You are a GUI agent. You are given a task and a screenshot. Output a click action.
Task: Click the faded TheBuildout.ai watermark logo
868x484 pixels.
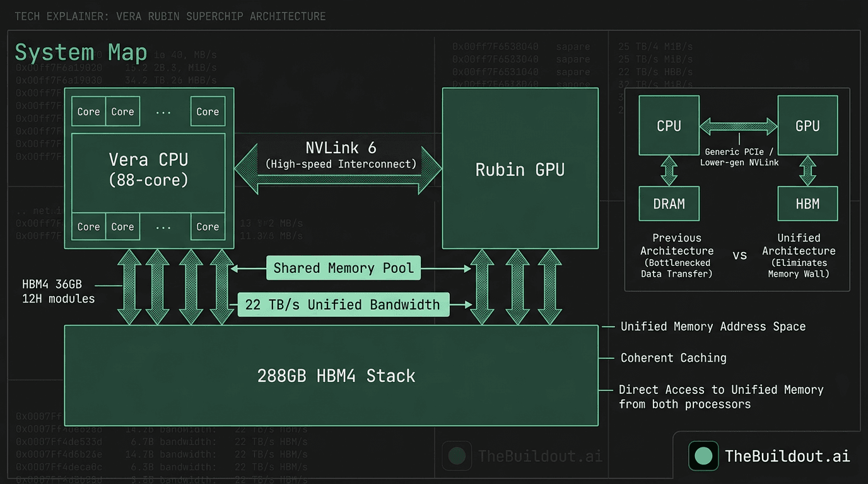click(456, 455)
